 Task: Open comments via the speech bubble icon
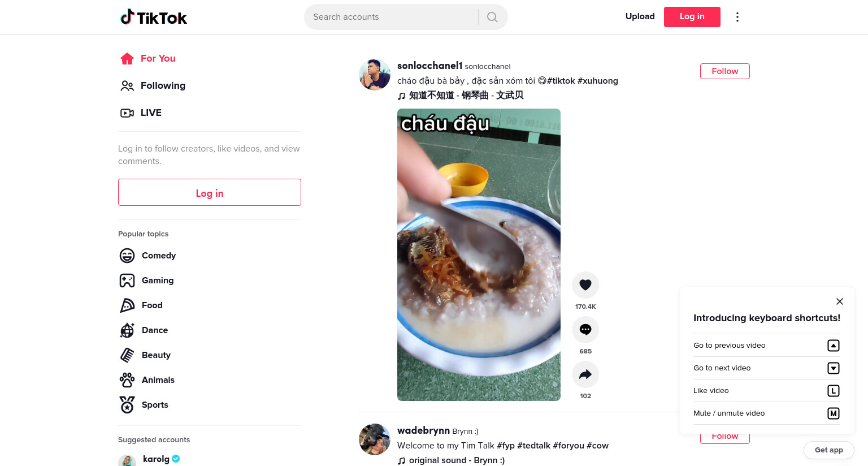click(x=585, y=330)
